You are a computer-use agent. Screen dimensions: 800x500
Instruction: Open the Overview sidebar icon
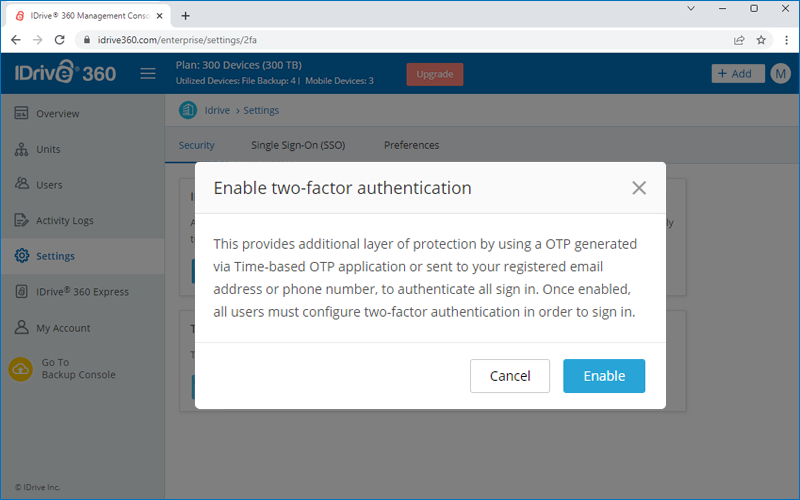(x=21, y=113)
